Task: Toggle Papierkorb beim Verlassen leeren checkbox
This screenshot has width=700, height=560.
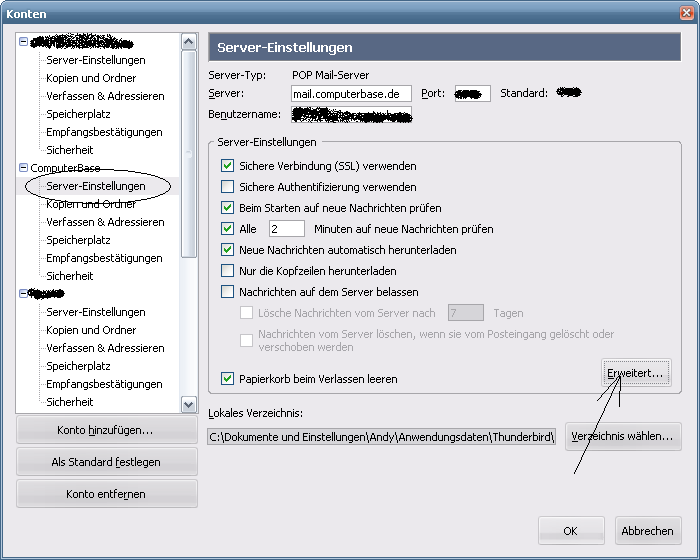Action: [227, 379]
